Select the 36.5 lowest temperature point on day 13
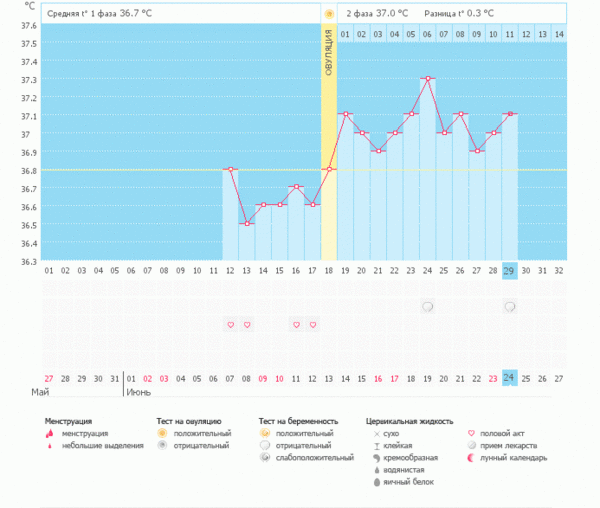 [x=247, y=223]
